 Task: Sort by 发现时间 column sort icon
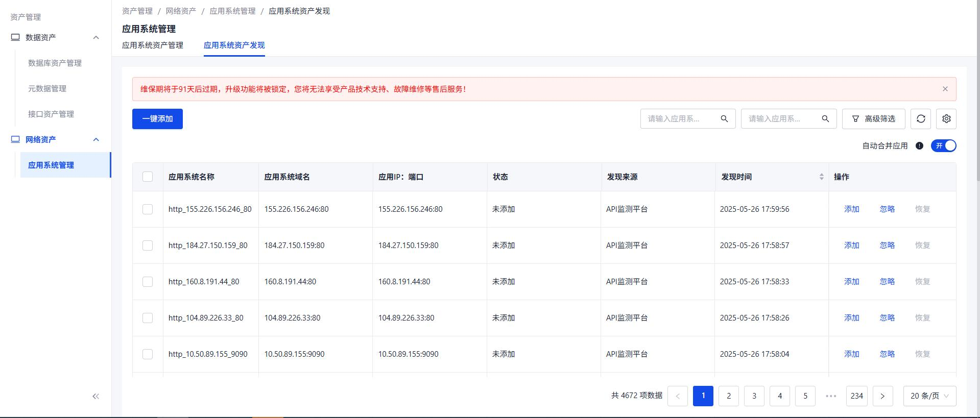point(821,177)
